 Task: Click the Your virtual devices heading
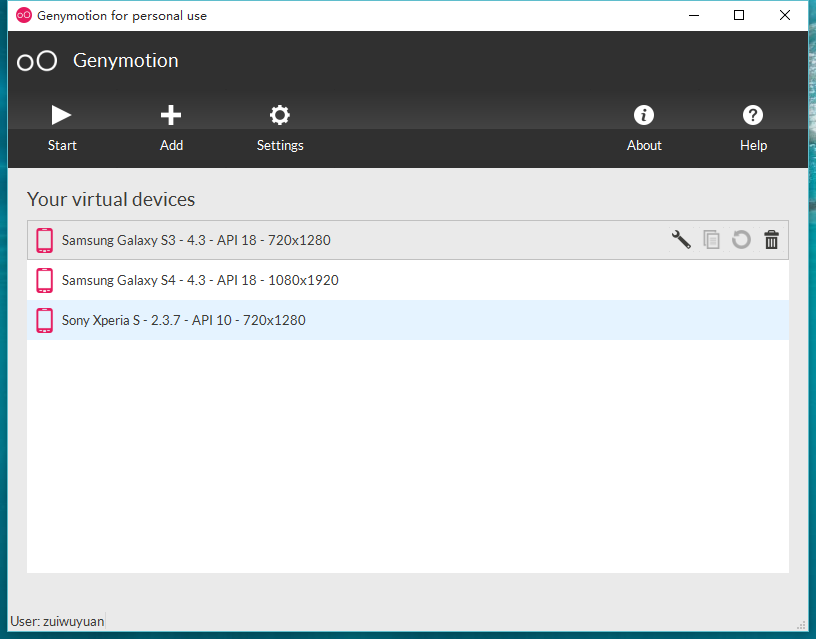pos(111,199)
